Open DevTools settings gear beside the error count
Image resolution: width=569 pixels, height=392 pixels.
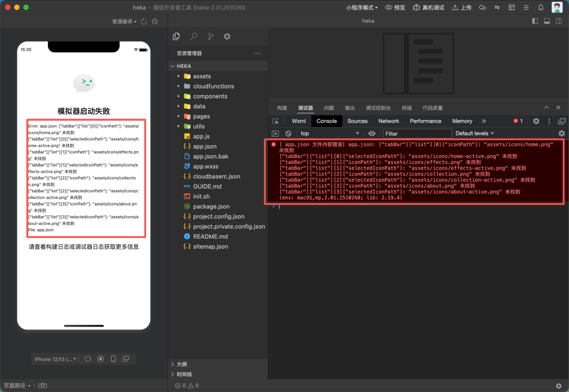pyautogui.click(x=536, y=121)
